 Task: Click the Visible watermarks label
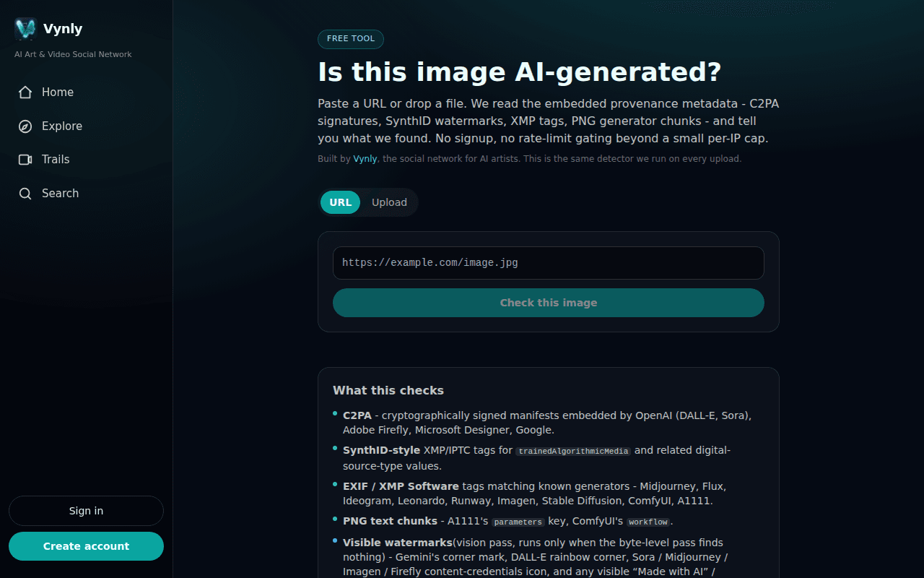click(x=398, y=543)
